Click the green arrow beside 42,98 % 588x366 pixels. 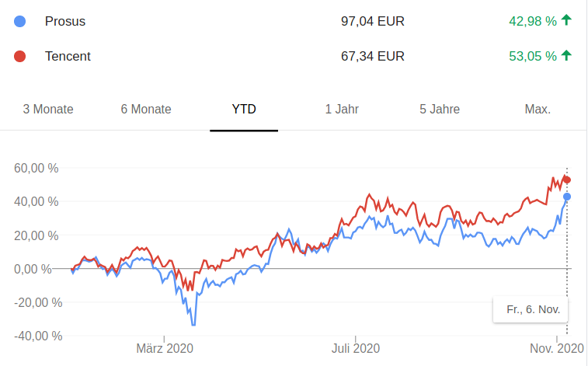click(x=566, y=20)
